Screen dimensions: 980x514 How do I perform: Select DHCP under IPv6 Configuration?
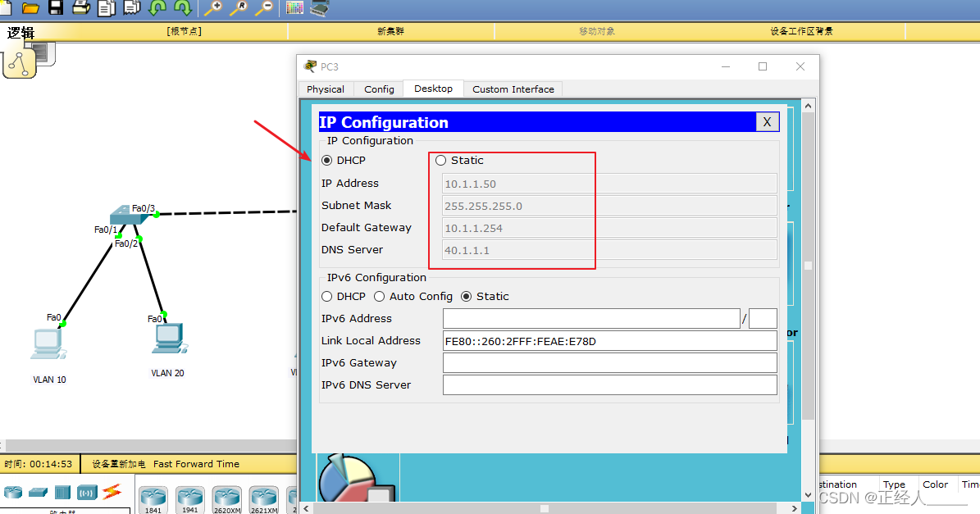327,296
